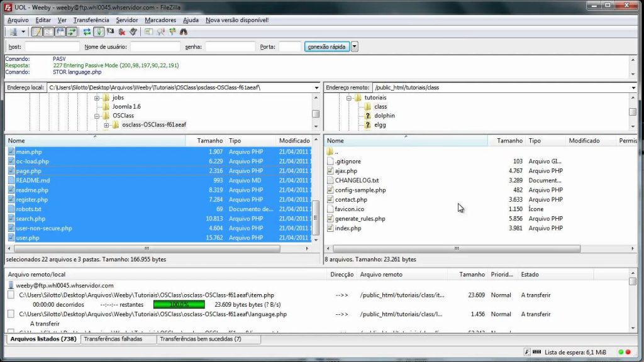Click the item.php queue entry file icon
Viewport: 644px width, 362px height.
tap(11, 295)
